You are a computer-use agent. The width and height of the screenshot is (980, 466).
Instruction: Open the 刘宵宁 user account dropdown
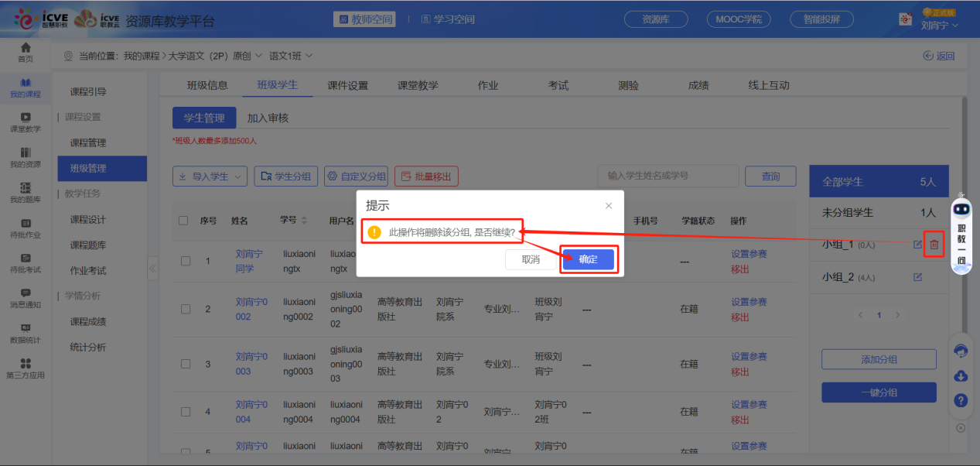[x=939, y=26]
